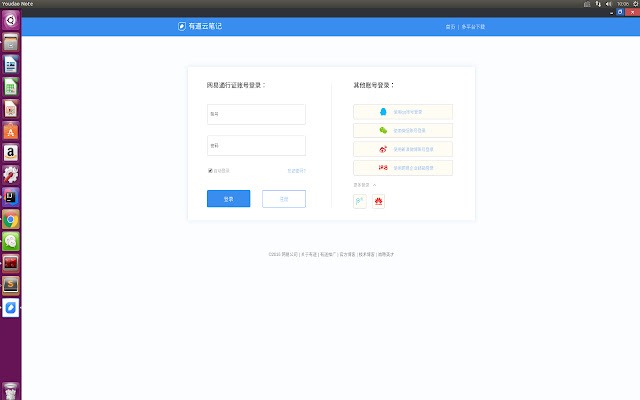
Task: Launch LibreOffice Writer from the dock
Action: 11,64
